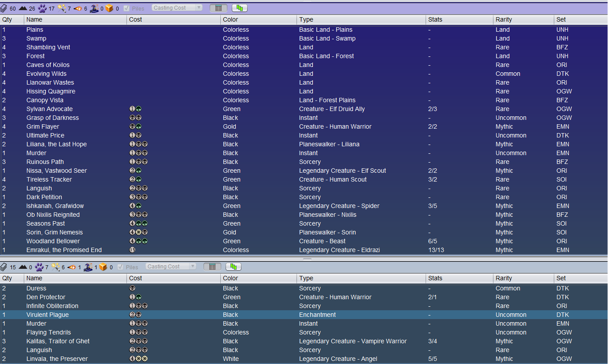Select the Ruinous Path card

click(304, 162)
